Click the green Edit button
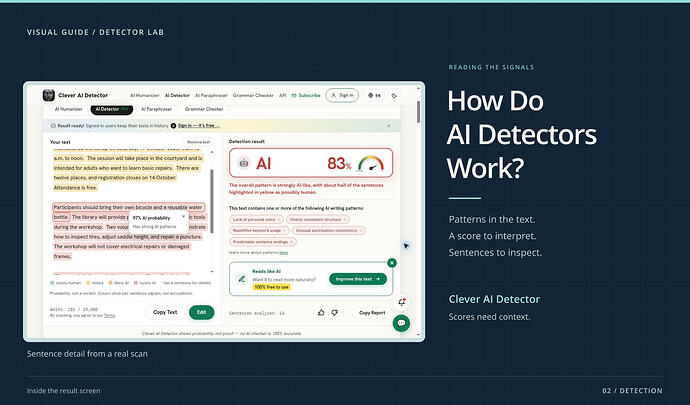Viewport: 690px width, 405px height. click(x=202, y=312)
